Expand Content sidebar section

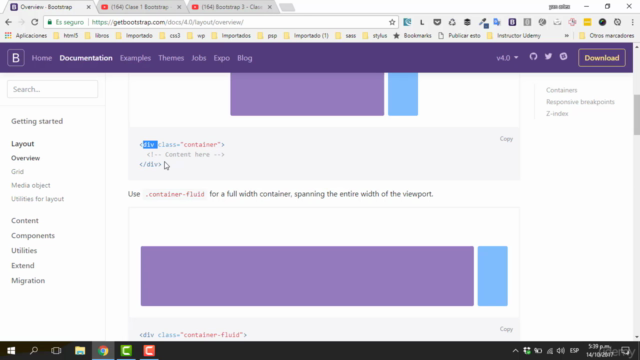click(25, 220)
